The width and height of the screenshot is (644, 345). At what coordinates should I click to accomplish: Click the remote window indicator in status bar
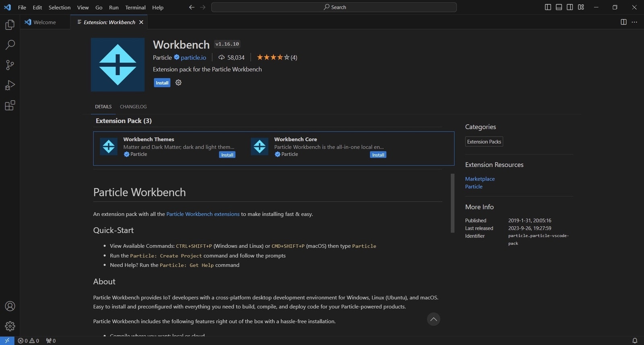coord(7,341)
